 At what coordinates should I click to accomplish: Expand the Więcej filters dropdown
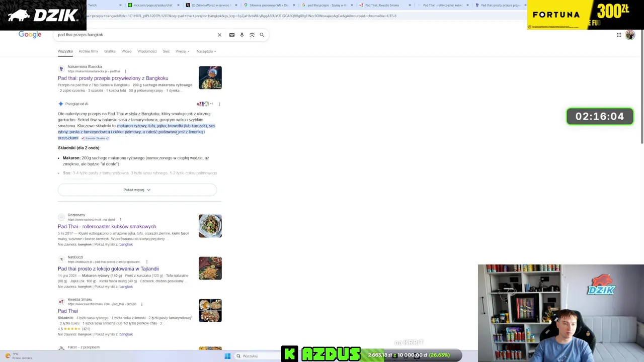(x=182, y=51)
